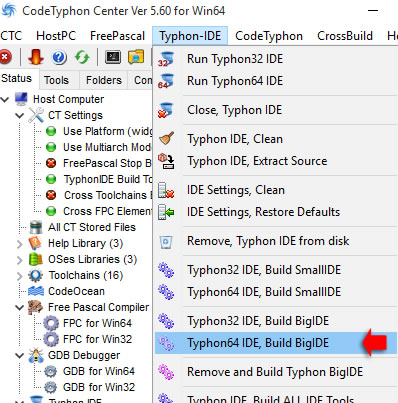The height and width of the screenshot is (403, 398).
Task: Click the CT Settings tools icon
Action: point(36,115)
